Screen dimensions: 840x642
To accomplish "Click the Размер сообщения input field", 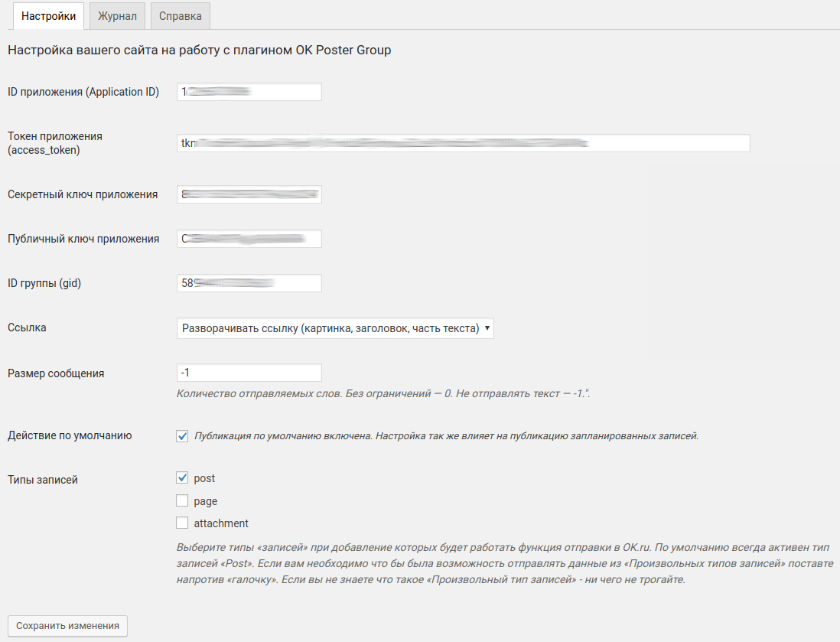I will tap(249, 373).
